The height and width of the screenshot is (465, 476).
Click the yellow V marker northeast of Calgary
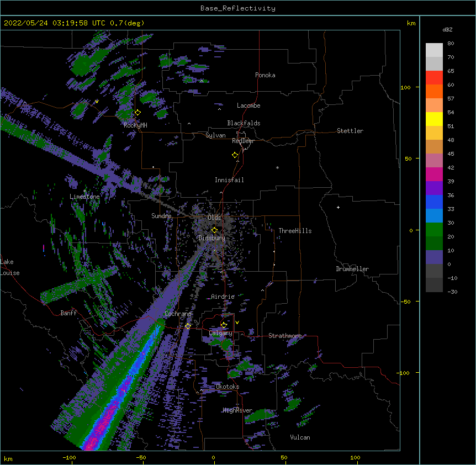coord(237,323)
